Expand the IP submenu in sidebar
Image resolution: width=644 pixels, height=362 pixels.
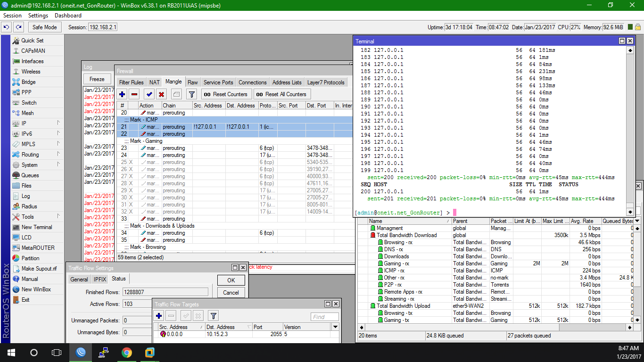pyautogui.click(x=58, y=123)
